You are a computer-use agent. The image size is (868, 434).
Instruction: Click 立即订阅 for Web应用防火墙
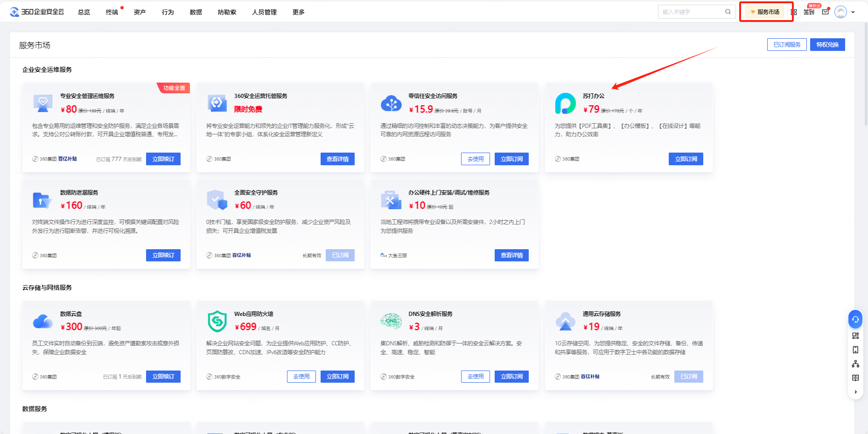337,377
